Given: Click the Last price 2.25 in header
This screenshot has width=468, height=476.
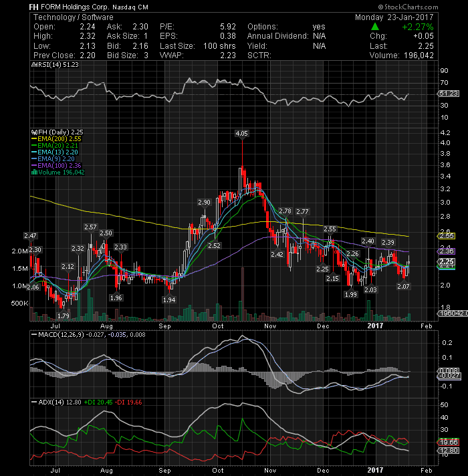Looking at the screenshot, I should (426, 46).
